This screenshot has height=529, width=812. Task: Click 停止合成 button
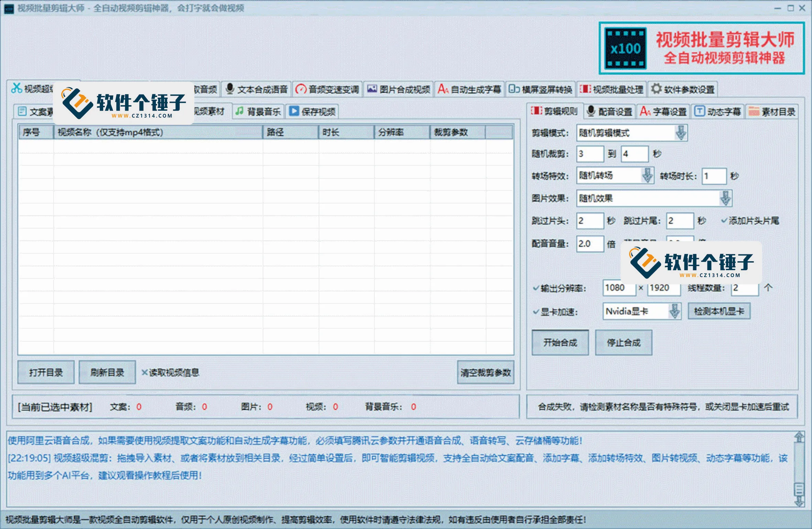624,342
